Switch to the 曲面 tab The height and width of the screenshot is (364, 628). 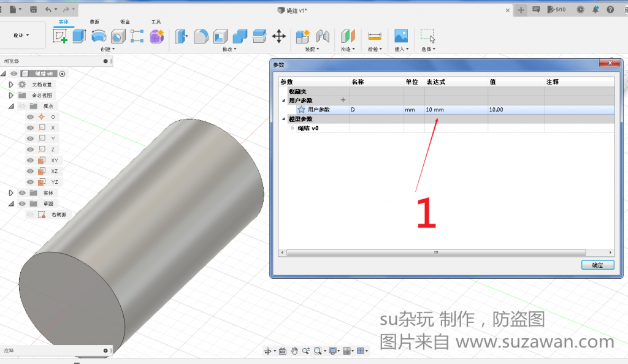94,22
